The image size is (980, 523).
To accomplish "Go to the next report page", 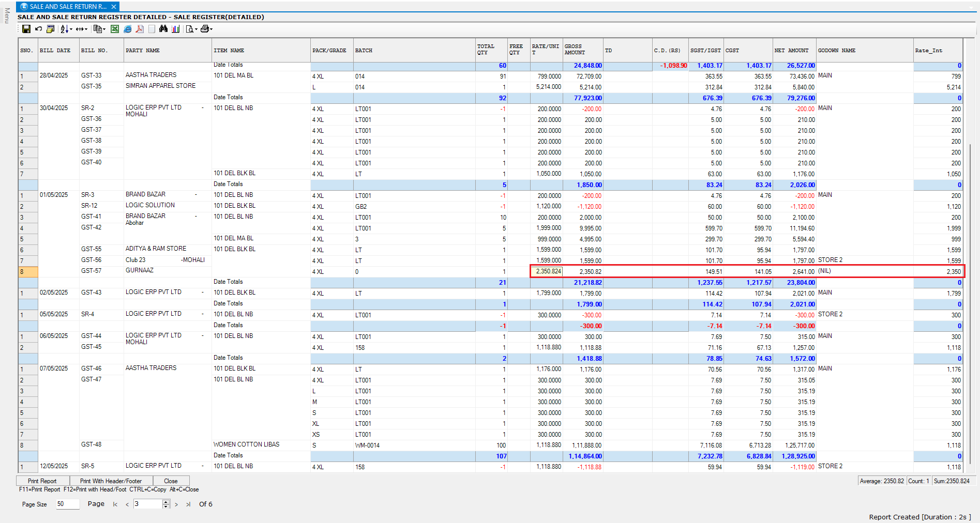I will (176, 504).
